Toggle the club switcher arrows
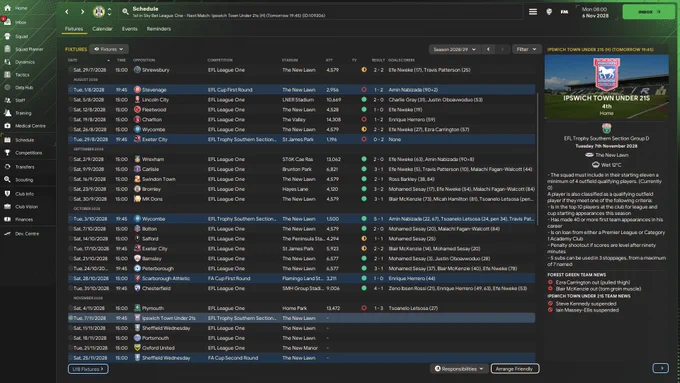This screenshot has width=680, height=383. (x=109, y=12)
